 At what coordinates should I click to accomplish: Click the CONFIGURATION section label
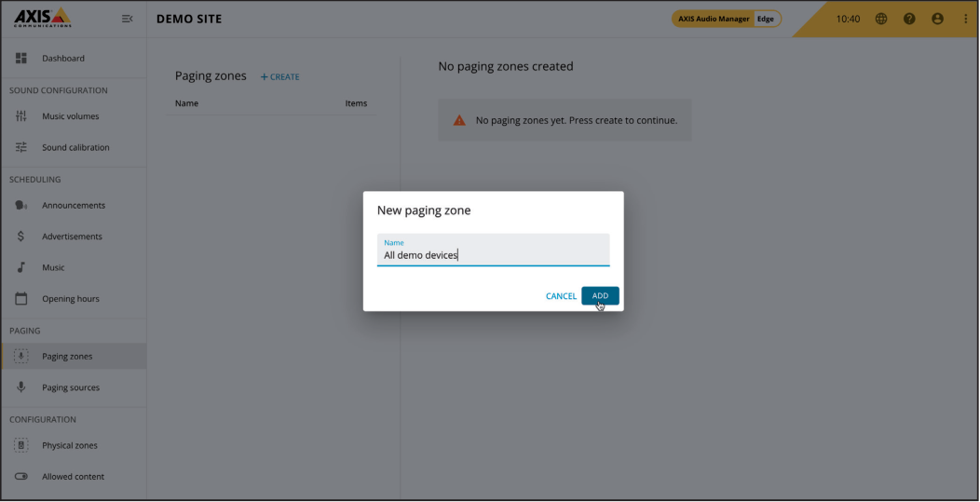[x=43, y=419]
